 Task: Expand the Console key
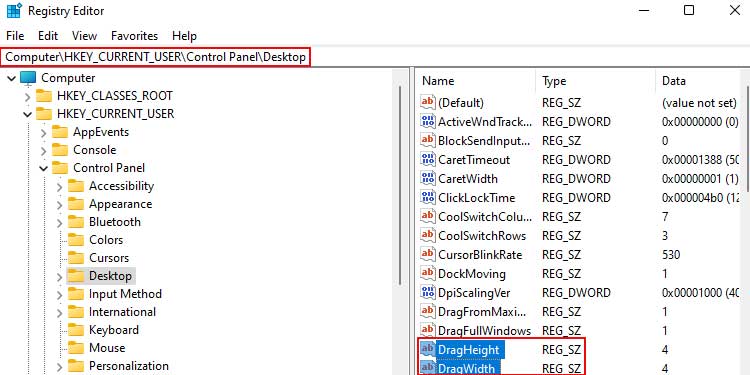(44, 150)
